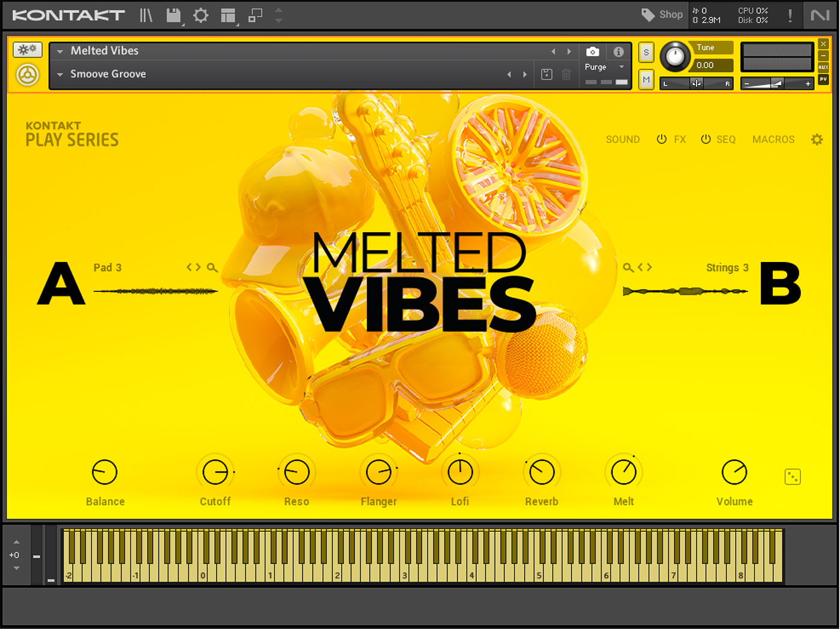Expand the Smoove Groove snapshot menu
Viewport: 840px width, 629px height.
(x=60, y=75)
